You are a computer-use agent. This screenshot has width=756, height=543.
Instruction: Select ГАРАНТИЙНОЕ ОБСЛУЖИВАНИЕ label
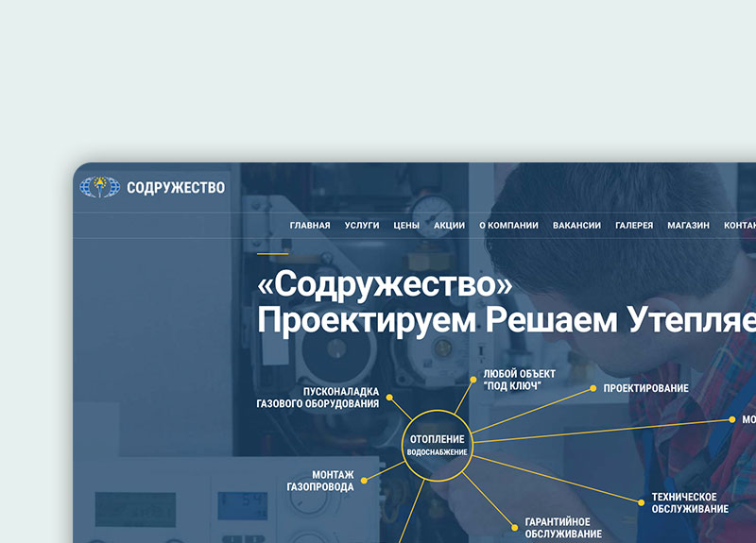563,528
